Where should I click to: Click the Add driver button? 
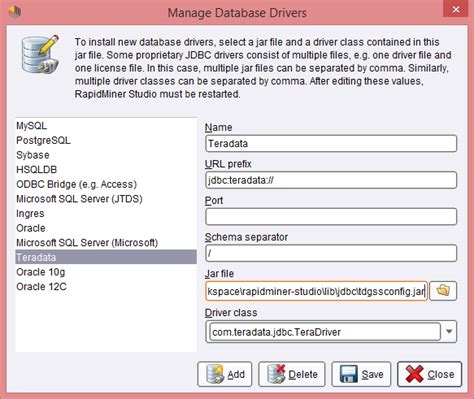(225, 374)
